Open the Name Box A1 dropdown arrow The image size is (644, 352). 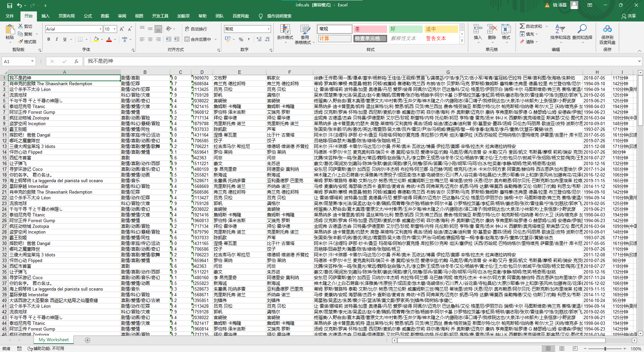(x=32, y=61)
